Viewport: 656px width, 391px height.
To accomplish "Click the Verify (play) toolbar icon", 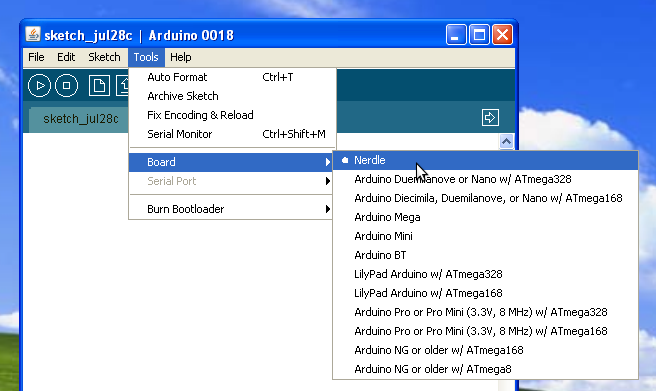I will pyautogui.click(x=39, y=85).
